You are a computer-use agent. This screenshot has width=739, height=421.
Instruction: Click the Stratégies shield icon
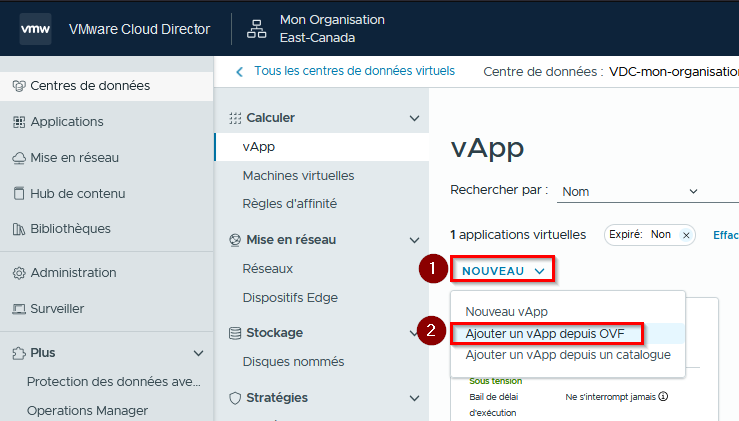pos(235,398)
